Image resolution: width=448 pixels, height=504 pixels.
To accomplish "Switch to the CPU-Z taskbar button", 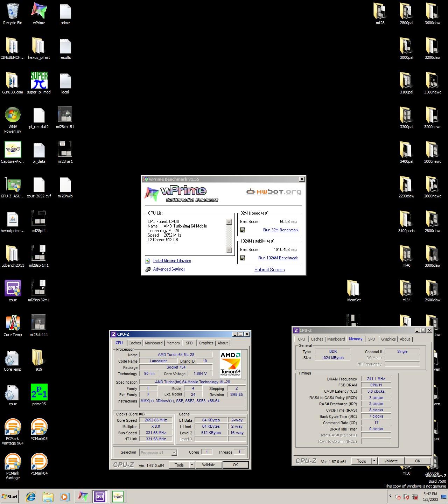I will coord(99,496).
